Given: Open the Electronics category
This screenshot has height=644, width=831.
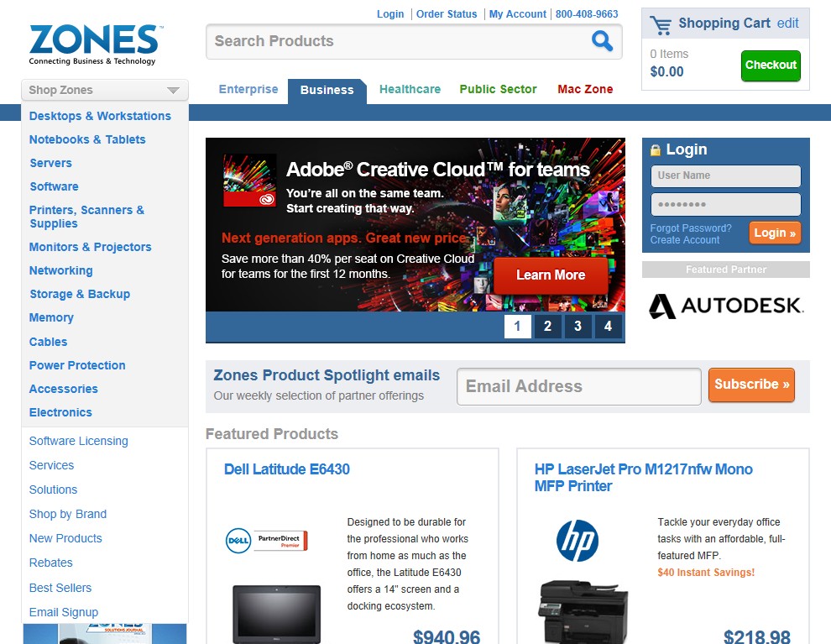Looking at the screenshot, I should (60, 412).
